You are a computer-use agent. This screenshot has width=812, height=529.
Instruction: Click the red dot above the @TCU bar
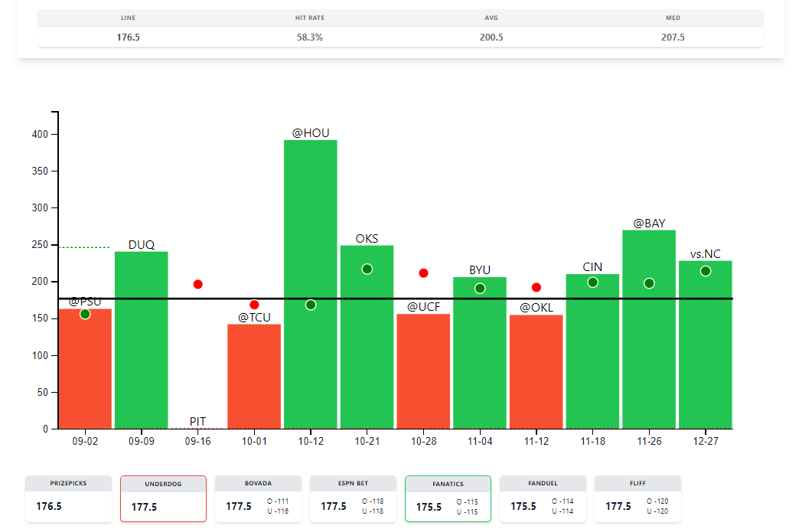tap(254, 305)
